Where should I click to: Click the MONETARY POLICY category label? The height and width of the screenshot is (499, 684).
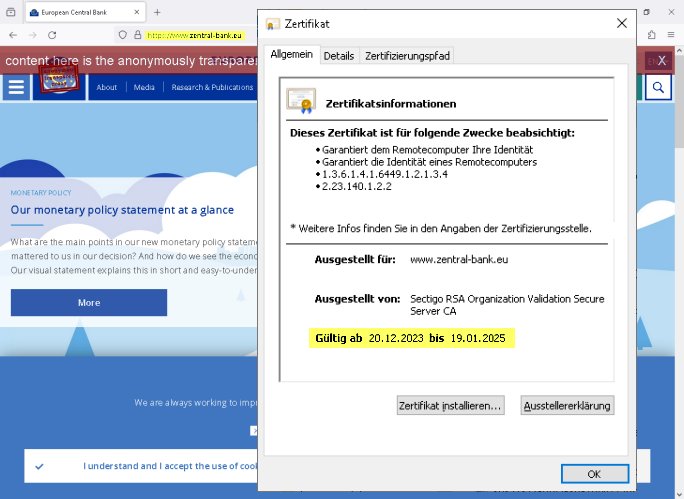click(41, 193)
